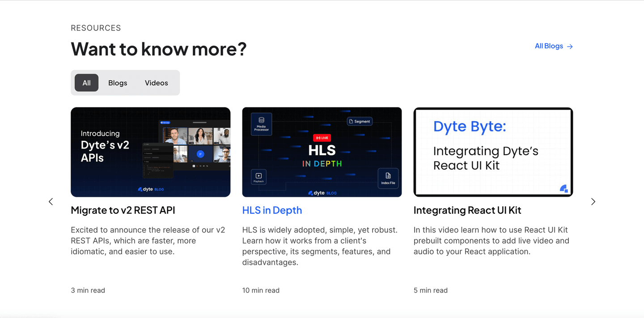This screenshot has height=318, width=644.
Task: Click the description starting 'HLS is widely adopted'
Action: tap(320, 246)
